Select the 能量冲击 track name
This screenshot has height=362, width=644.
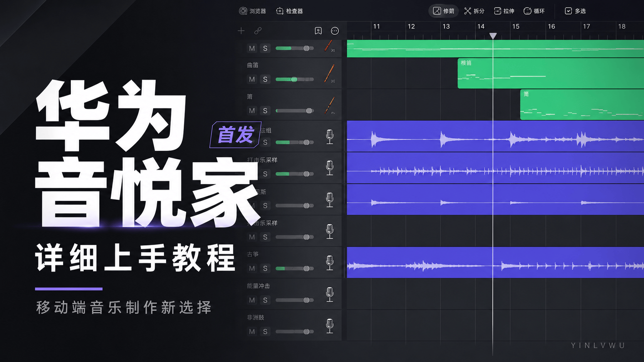258,286
